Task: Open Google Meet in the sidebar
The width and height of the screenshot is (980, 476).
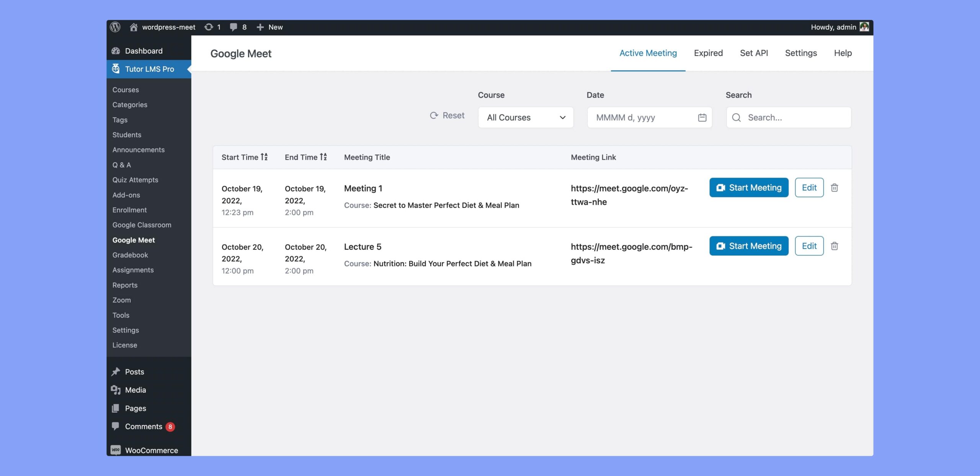Action: pyautogui.click(x=134, y=240)
